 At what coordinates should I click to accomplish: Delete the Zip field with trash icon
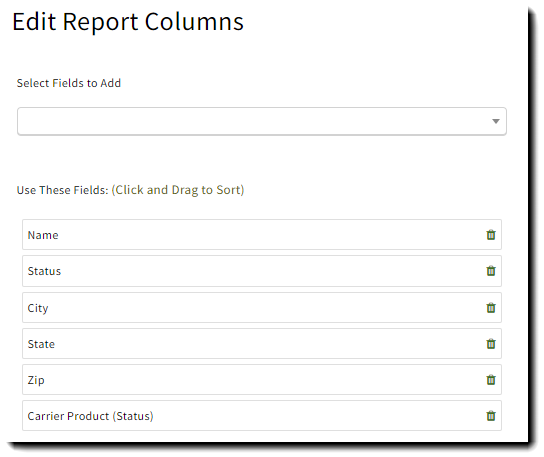(491, 380)
